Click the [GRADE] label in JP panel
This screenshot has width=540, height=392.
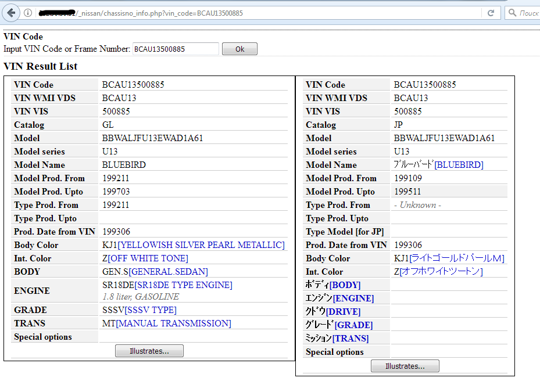tap(353, 325)
